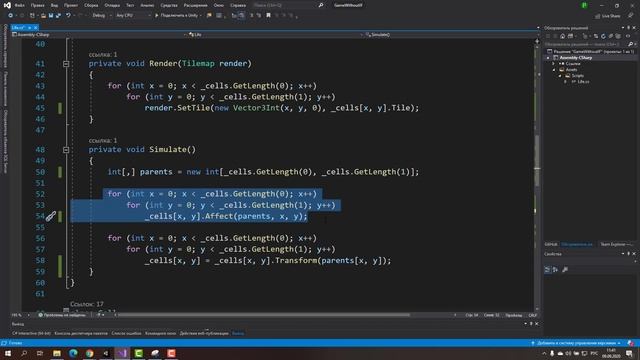Click the alphabetical sort icon in Properties
The height and width of the screenshot is (360, 640).
click(x=555, y=270)
